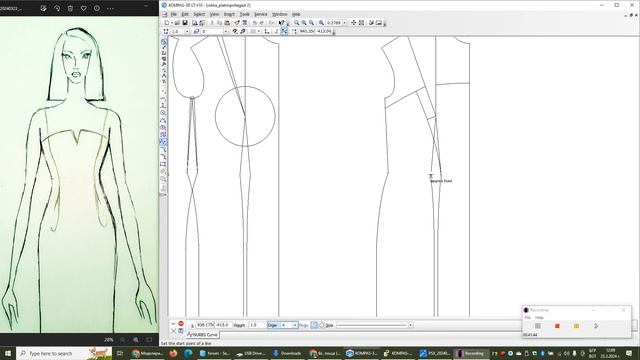Select the active NURBS curve tool in sidebar

click(x=164, y=142)
